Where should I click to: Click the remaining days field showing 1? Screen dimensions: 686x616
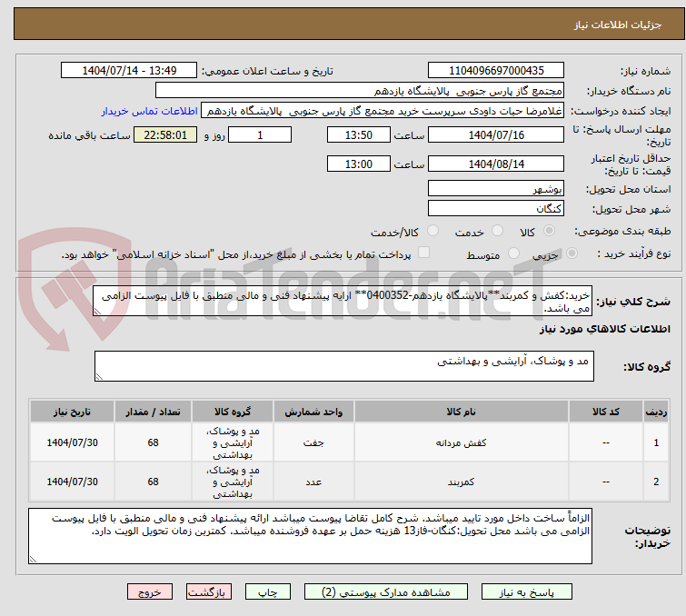point(260,134)
